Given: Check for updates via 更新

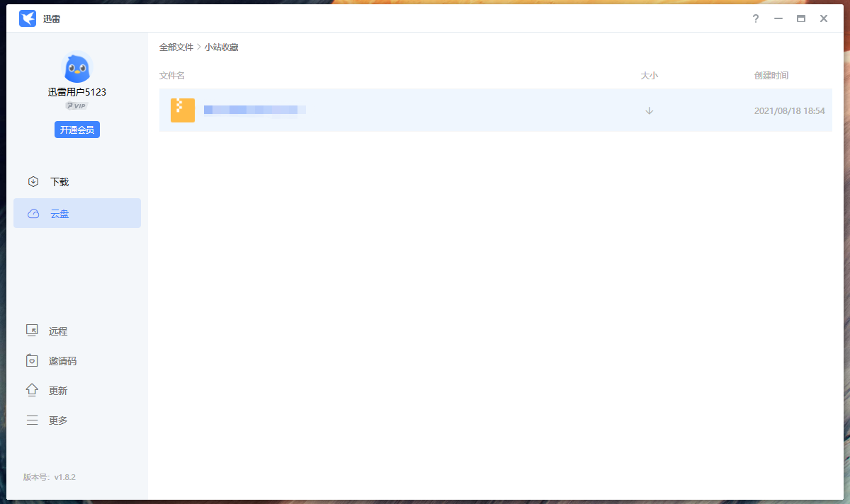Looking at the screenshot, I should pos(57,391).
